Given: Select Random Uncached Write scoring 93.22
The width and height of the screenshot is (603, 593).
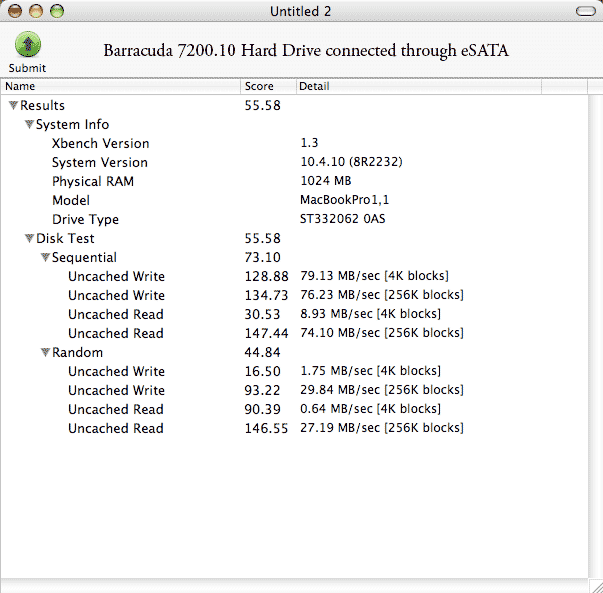Looking at the screenshot, I should point(294,390).
